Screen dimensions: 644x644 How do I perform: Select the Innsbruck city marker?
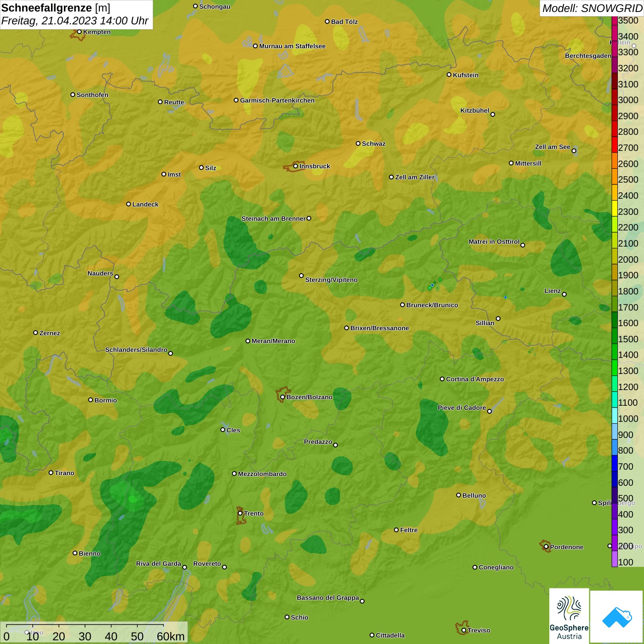click(296, 166)
